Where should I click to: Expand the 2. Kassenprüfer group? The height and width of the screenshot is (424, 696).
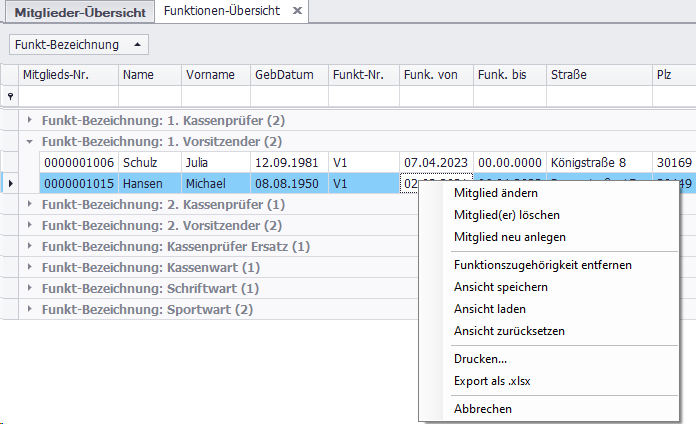[x=30, y=204]
